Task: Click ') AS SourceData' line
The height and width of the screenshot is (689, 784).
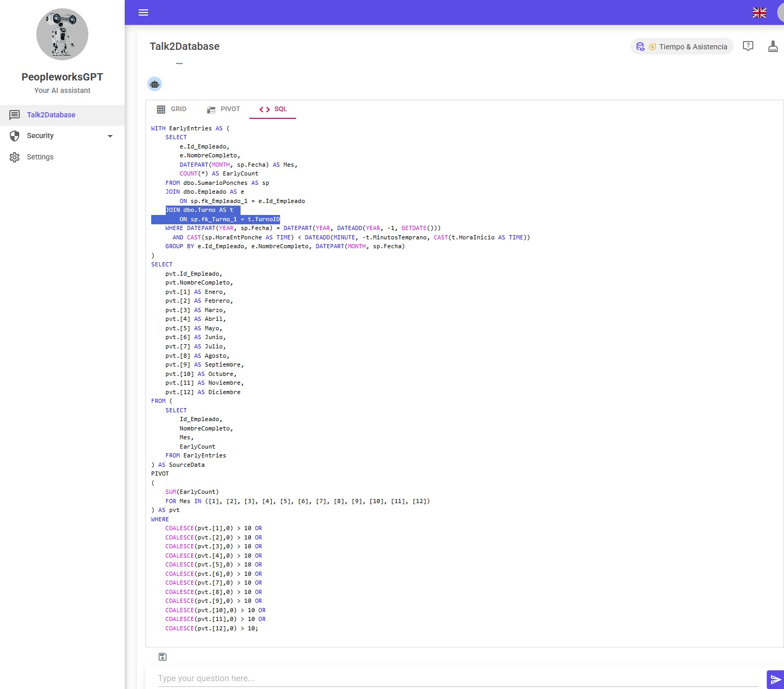Action: [x=178, y=465]
